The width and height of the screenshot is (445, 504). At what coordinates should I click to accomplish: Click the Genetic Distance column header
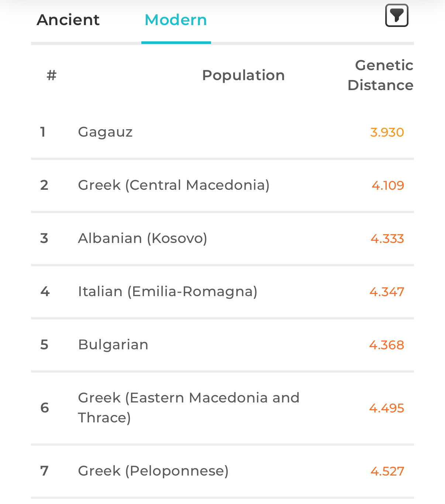[x=380, y=75]
